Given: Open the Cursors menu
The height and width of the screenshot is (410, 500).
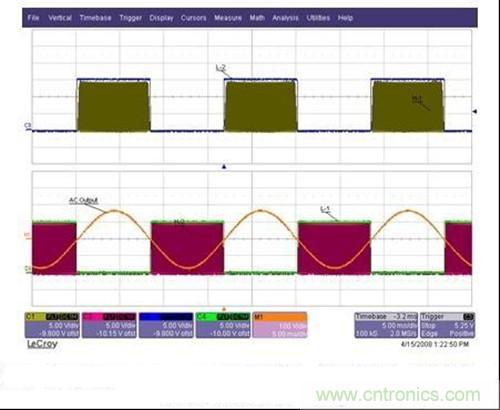Looking at the screenshot, I should [193, 18].
